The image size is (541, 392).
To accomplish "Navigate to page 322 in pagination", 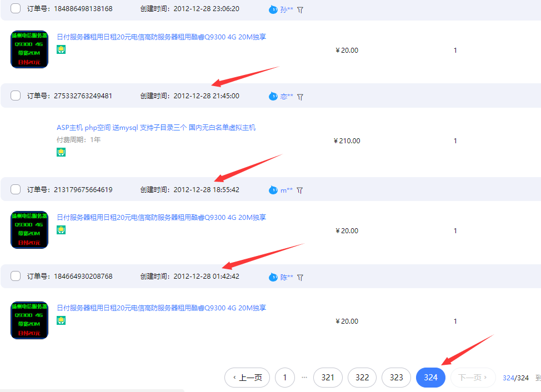I will 362,378.
